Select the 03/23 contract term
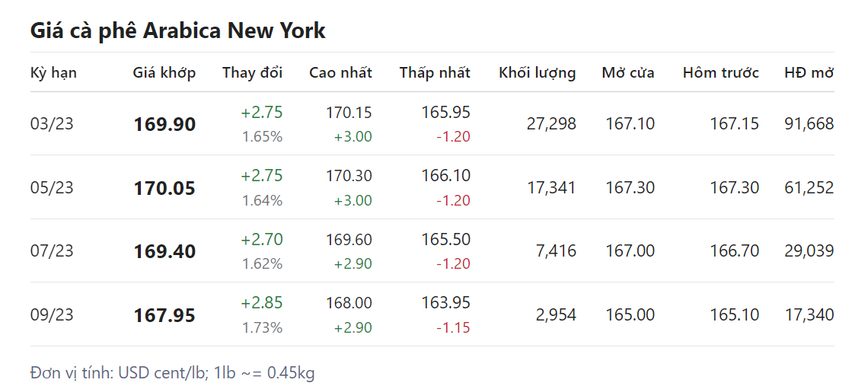This screenshot has width=868, height=386. [x=52, y=124]
